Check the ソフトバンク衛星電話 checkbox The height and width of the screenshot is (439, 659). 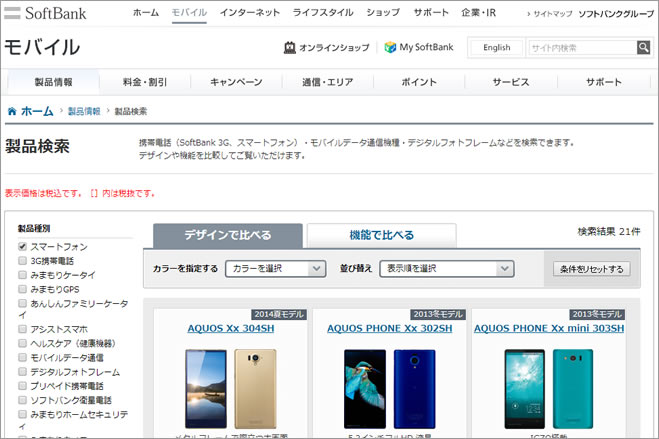click(22, 400)
